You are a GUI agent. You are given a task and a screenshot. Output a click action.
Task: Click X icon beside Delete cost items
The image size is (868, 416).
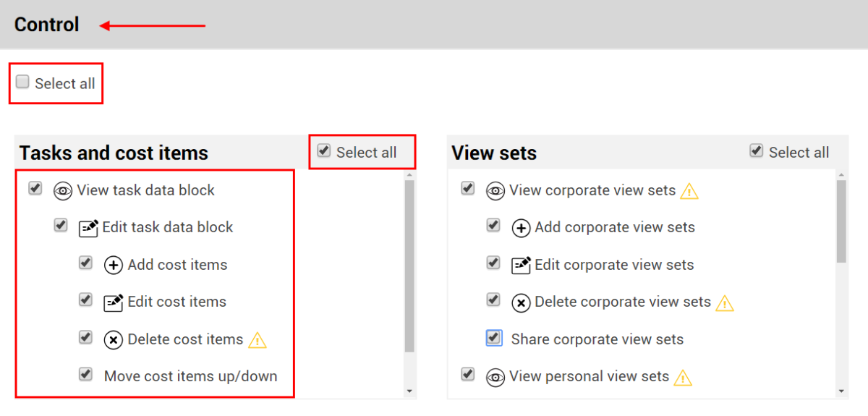point(114,340)
